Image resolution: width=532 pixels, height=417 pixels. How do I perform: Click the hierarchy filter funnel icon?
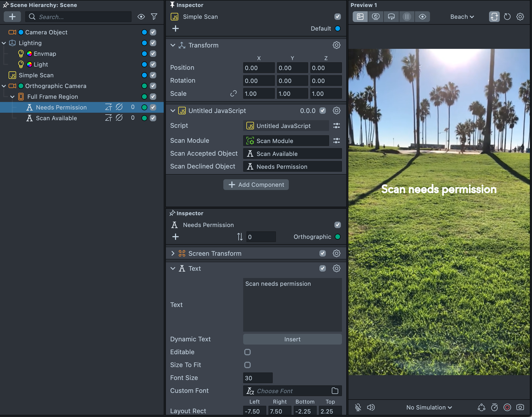point(154,17)
